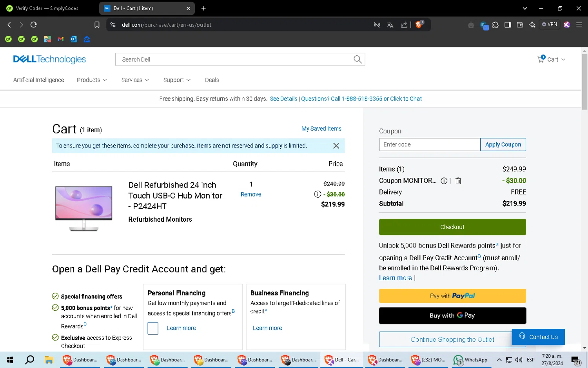This screenshot has width=588, height=368.
Task: Open the Brave Wallet icon
Action: click(x=520, y=25)
